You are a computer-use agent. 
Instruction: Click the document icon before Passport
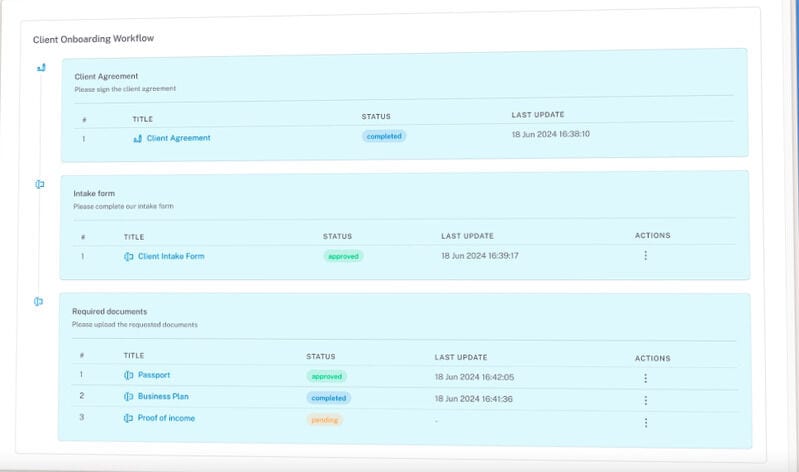coord(129,376)
